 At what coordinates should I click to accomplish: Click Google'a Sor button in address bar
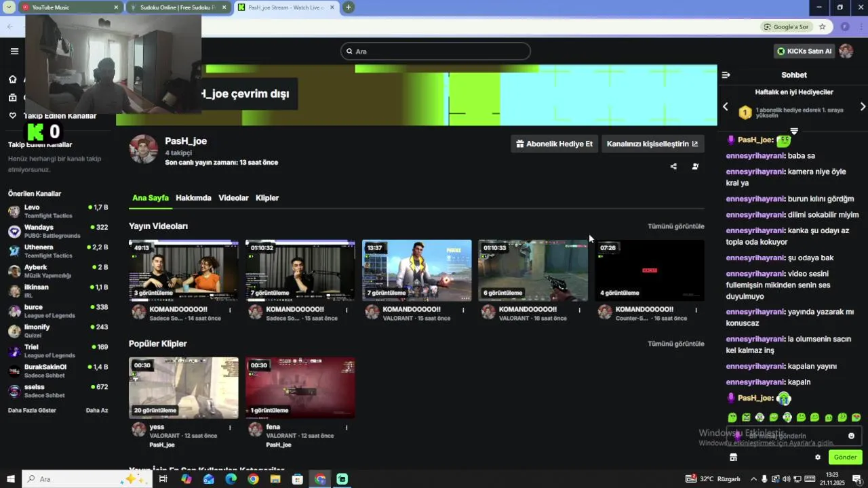pos(787,27)
